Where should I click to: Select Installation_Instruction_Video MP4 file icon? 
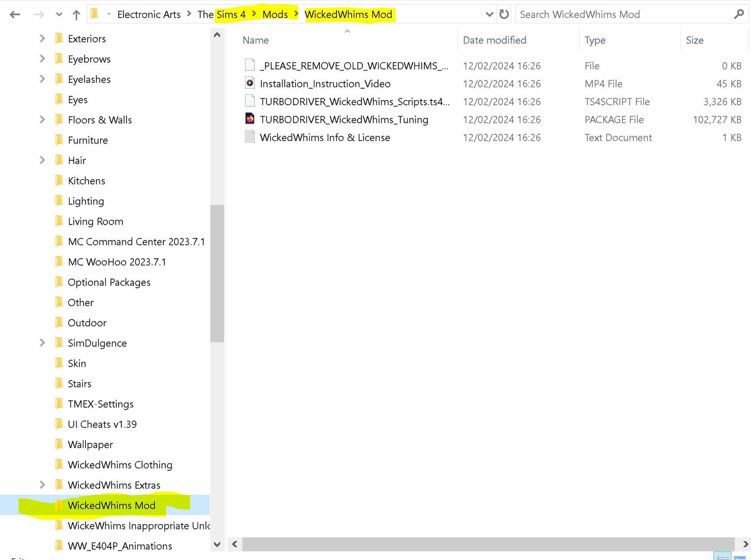pos(250,82)
